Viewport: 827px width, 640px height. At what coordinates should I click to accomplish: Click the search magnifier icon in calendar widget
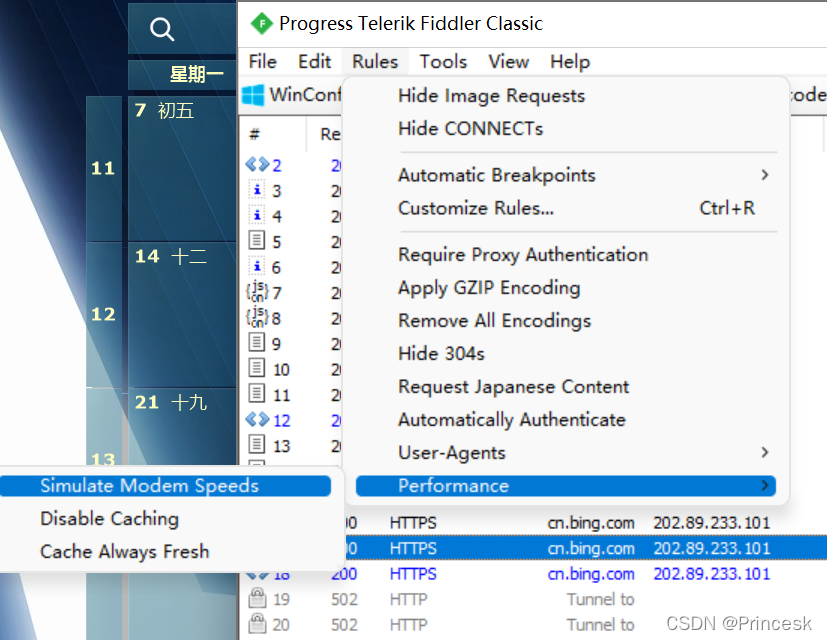click(x=162, y=29)
